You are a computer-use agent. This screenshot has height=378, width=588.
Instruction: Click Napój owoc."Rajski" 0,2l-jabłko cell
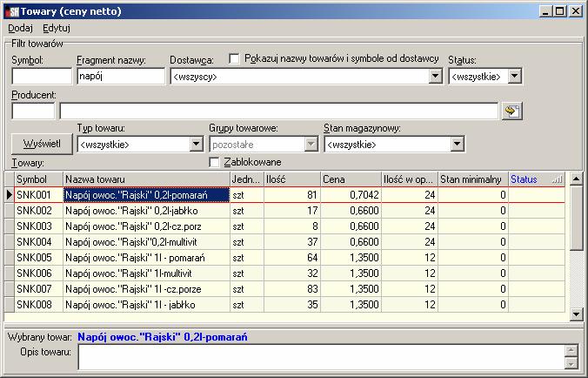coord(146,211)
